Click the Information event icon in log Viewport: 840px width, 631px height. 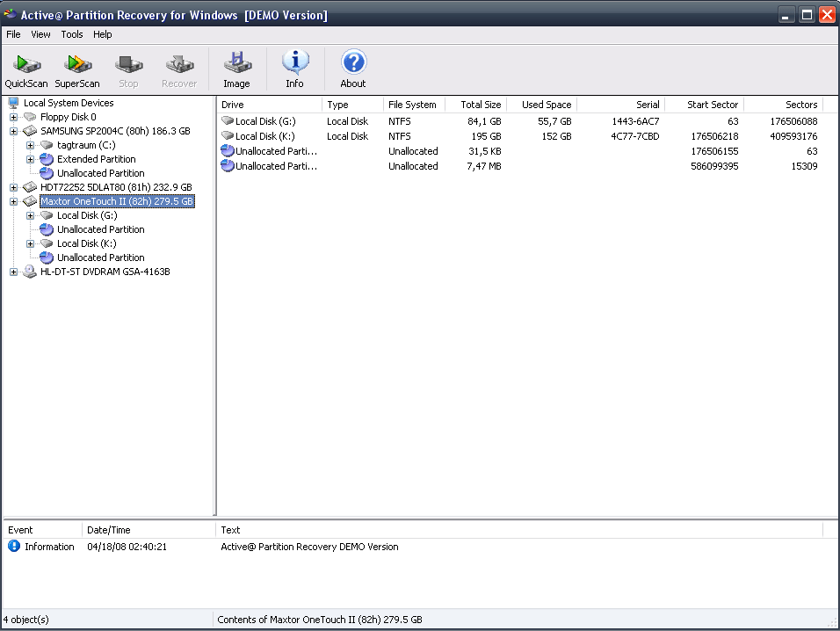[14, 547]
